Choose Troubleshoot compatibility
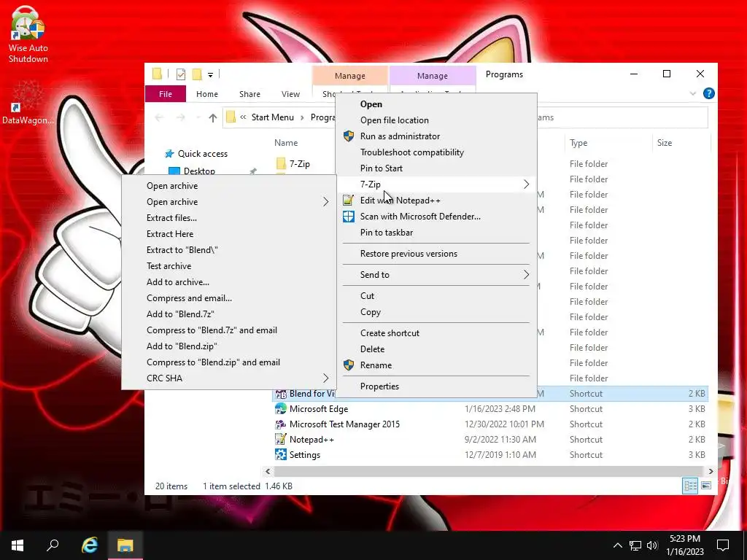Image resolution: width=747 pixels, height=560 pixels. [437, 152]
